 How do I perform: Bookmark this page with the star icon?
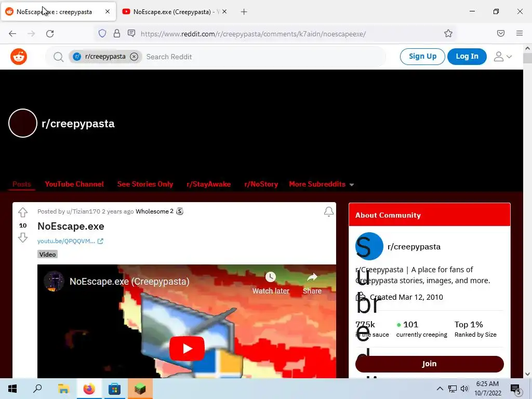(448, 33)
